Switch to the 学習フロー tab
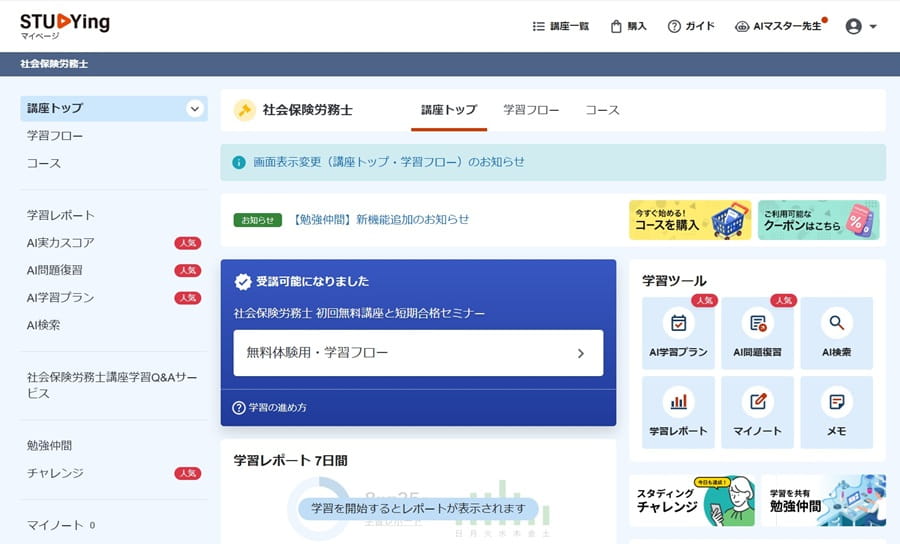Viewport: 900px width, 544px height. point(531,110)
